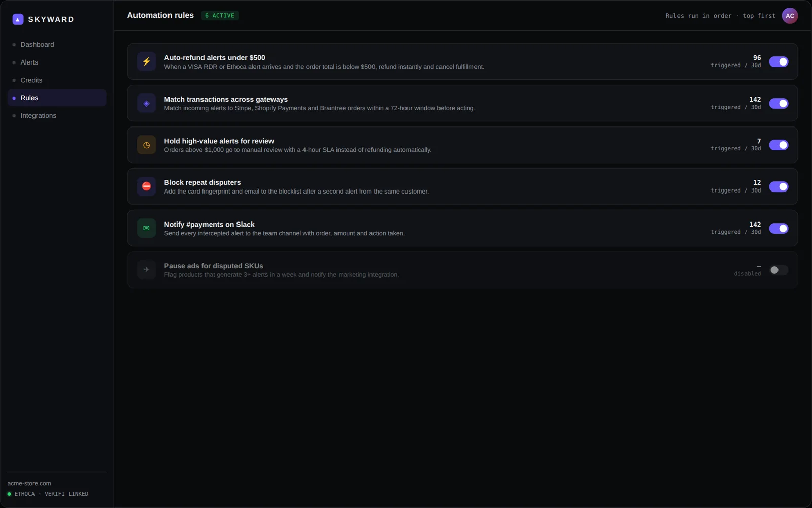The image size is (812, 508).
Task: Open the Auto-refund alerts under $500 rule title
Action: tap(215, 57)
